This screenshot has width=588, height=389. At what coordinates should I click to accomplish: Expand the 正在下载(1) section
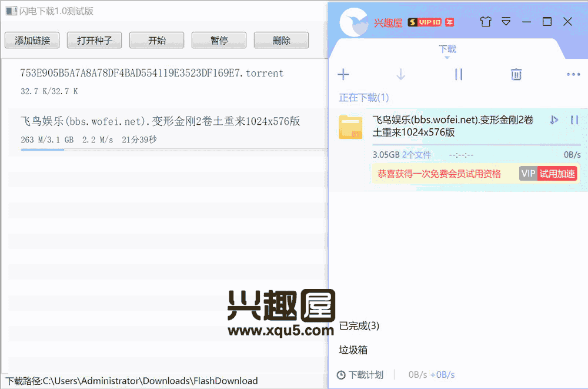(364, 98)
